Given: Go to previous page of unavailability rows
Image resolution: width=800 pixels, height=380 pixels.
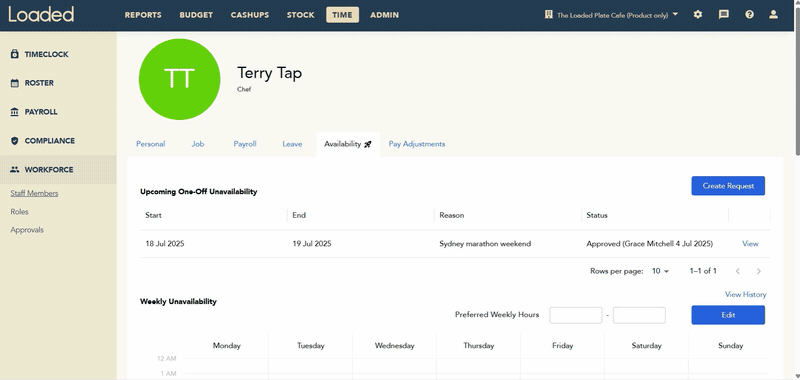Looking at the screenshot, I should pyautogui.click(x=738, y=271).
